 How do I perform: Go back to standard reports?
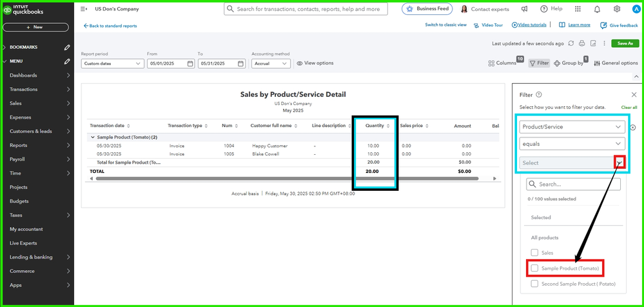(110, 26)
